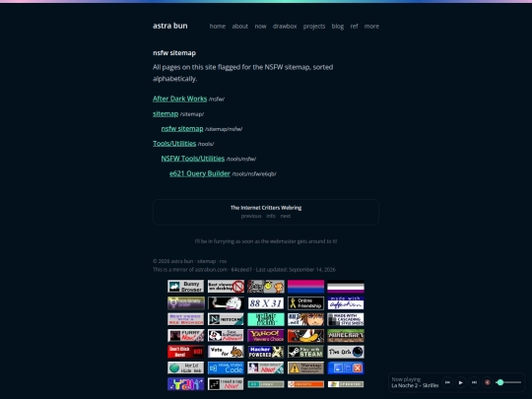Open the sitemap link in the page list
Screen dimensions: 532x399
[x=166, y=113]
